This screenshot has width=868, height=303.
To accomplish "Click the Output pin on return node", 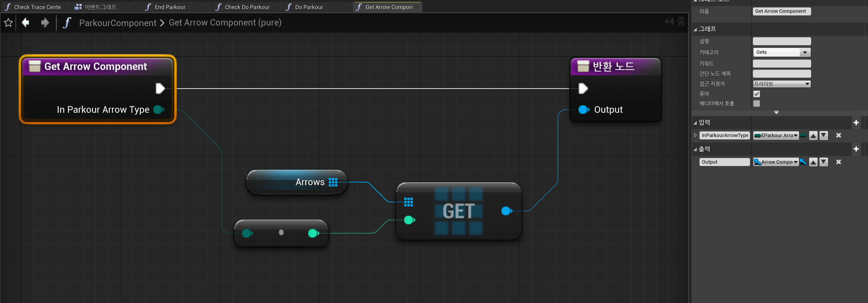I will point(584,109).
